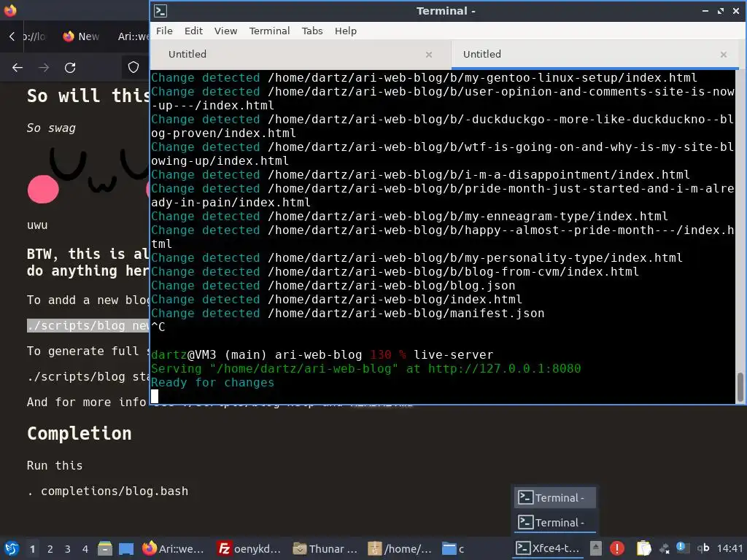Click the Xfce4-t... terminal taskbar group
The width and height of the screenshot is (747, 560).
coord(549,548)
